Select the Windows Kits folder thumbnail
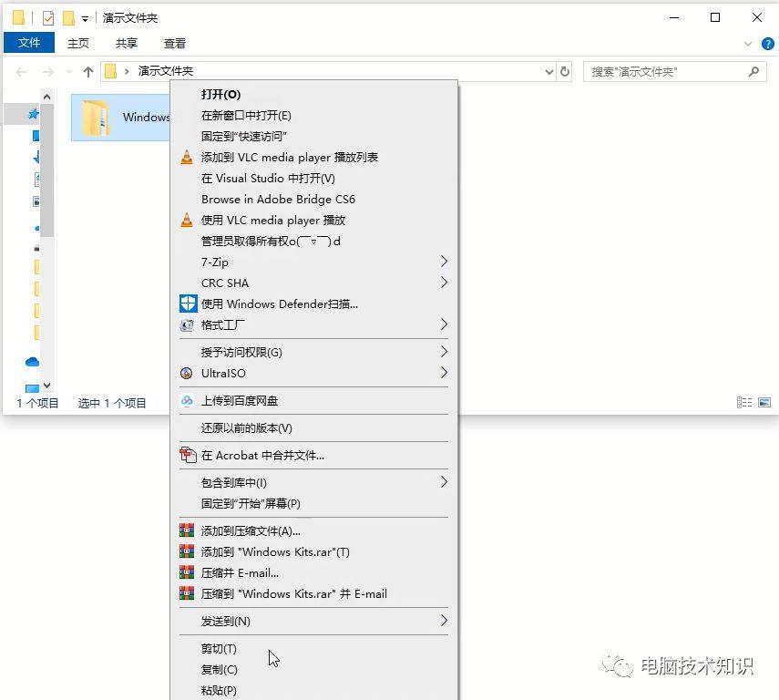 coord(95,118)
